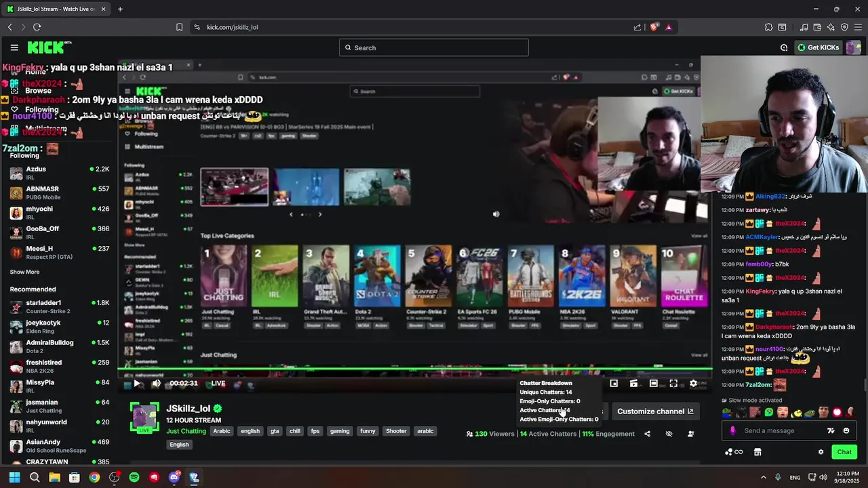The height and width of the screenshot is (488, 868).
Task: Bookmark this page in address bar
Action: [179, 27]
